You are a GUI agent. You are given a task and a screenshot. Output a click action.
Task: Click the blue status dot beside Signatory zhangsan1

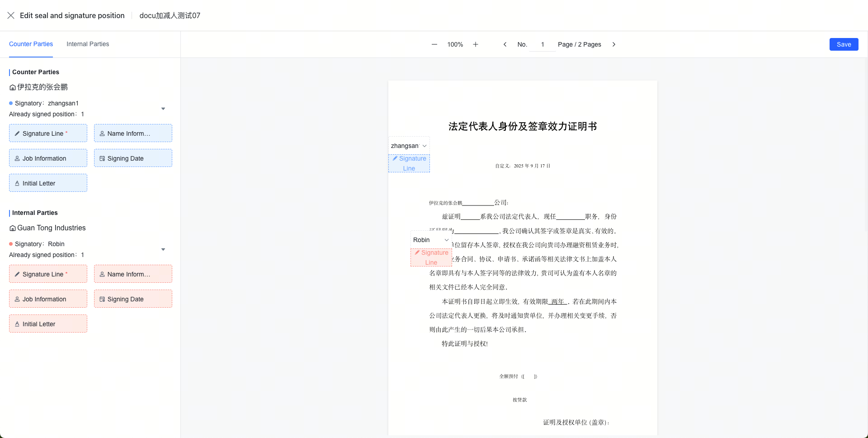pyautogui.click(x=11, y=103)
